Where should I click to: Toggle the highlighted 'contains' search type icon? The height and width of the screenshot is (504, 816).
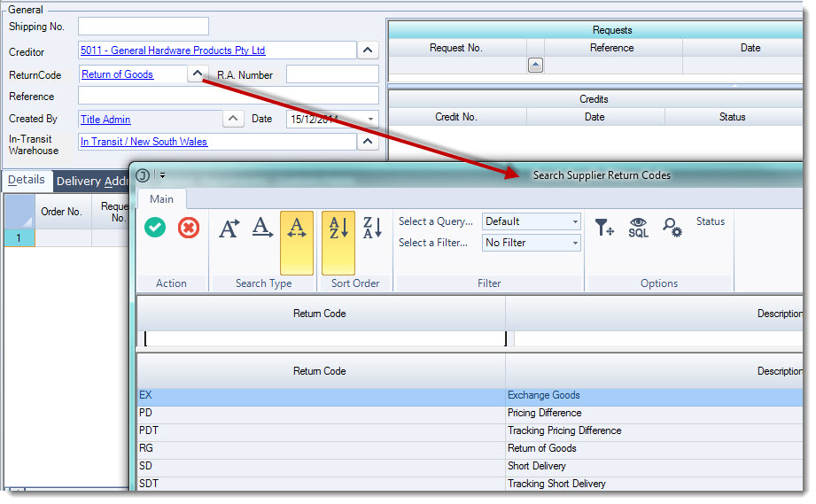pos(297,243)
